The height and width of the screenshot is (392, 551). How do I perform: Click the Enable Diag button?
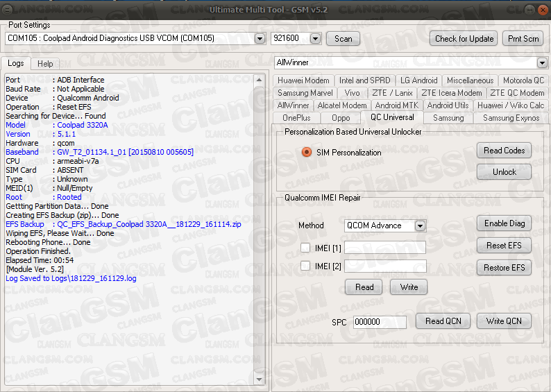(x=504, y=223)
